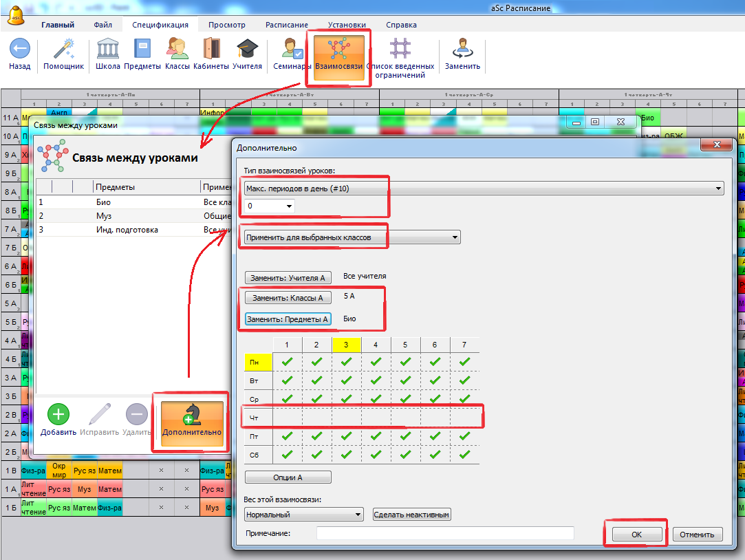Open the Предметы subjects icon

(x=142, y=50)
